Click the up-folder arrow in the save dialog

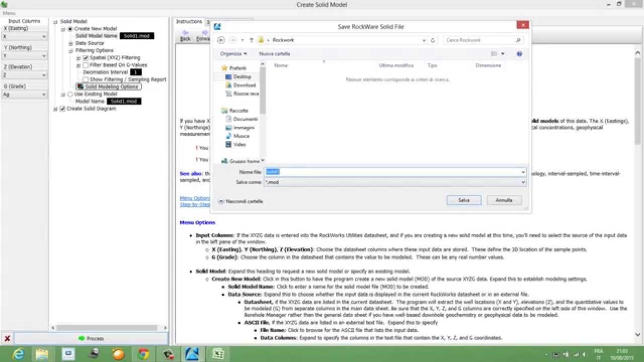tap(251, 40)
